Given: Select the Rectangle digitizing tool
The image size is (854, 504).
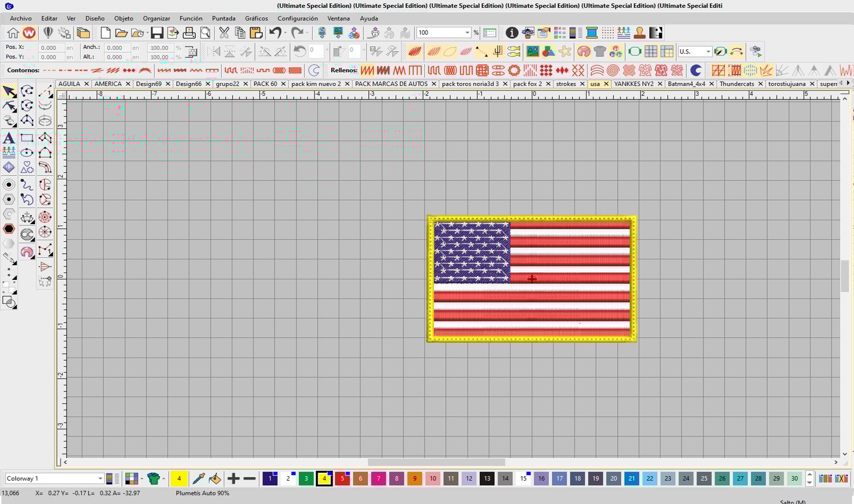Looking at the screenshot, I should pos(27,138).
